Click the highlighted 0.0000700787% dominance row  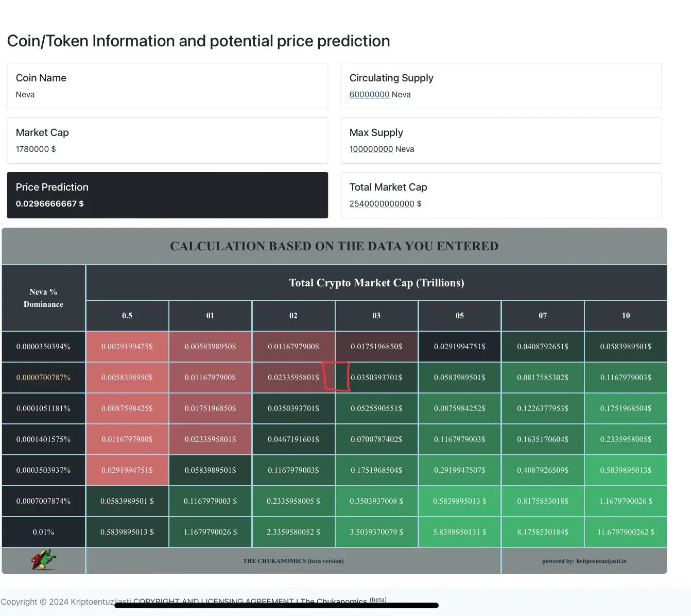[43, 378]
